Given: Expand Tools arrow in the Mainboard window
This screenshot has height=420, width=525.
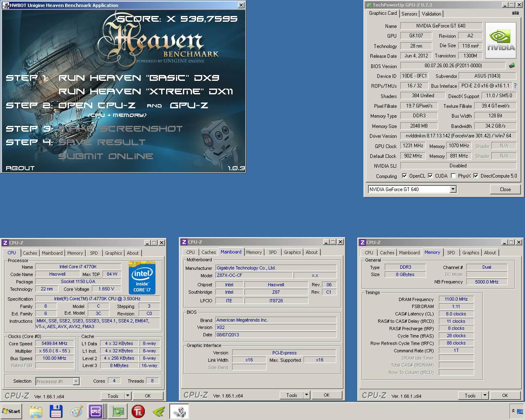Looking at the screenshot, I should pyautogui.click(x=306, y=395).
